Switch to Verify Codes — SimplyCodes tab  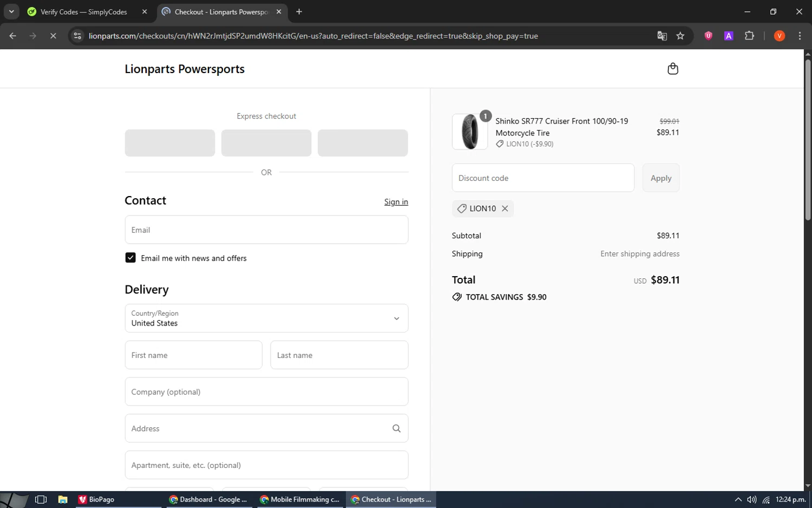(84, 11)
